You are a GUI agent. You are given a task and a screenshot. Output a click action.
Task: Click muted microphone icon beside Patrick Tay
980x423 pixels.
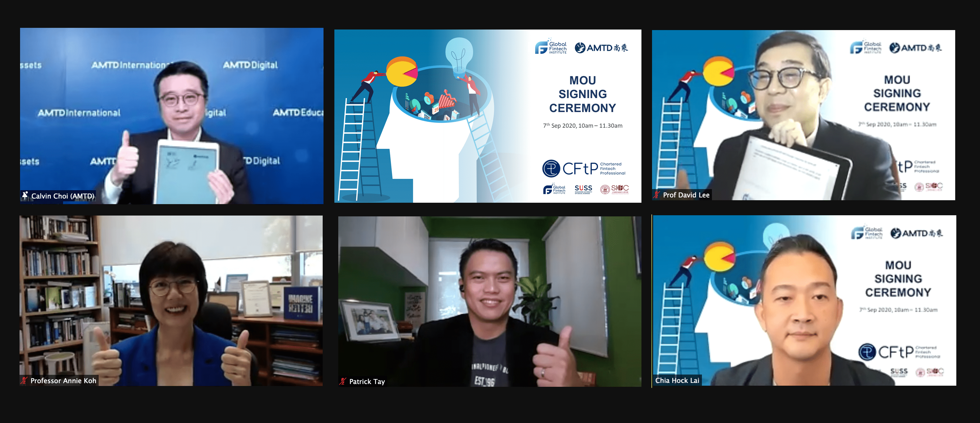[x=343, y=381]
